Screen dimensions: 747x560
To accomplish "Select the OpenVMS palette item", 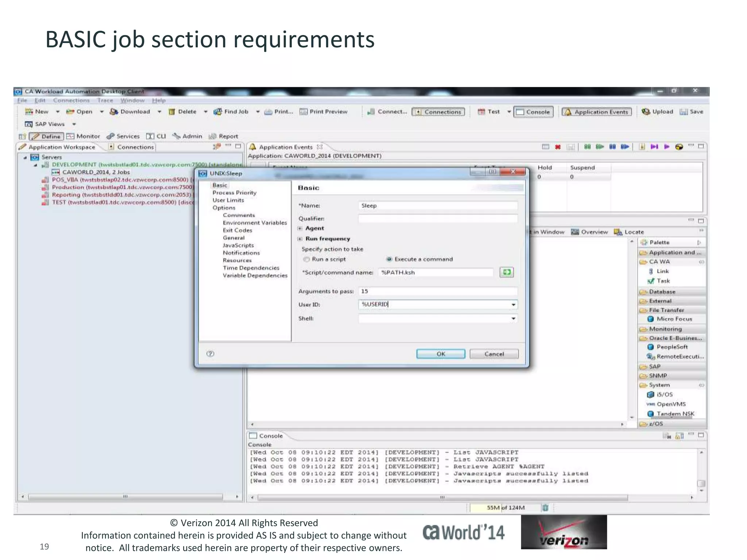I will [666, 404].
